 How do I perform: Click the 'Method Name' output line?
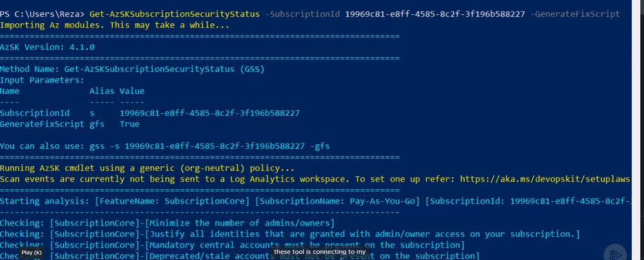pyautogui.click(x=132, y=69)
